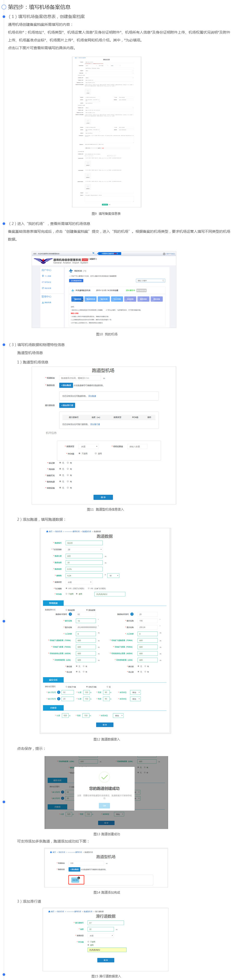The height and width of the screenshot is (980, 241).
Task: Expand the W direction dropdown beside 磁偏角
Action: pos(113,576)
